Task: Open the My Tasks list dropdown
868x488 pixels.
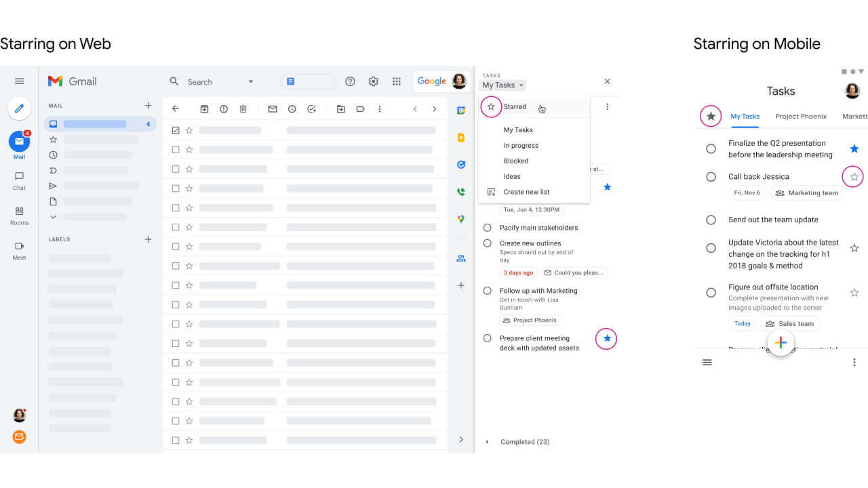Action: click(502, 85)
